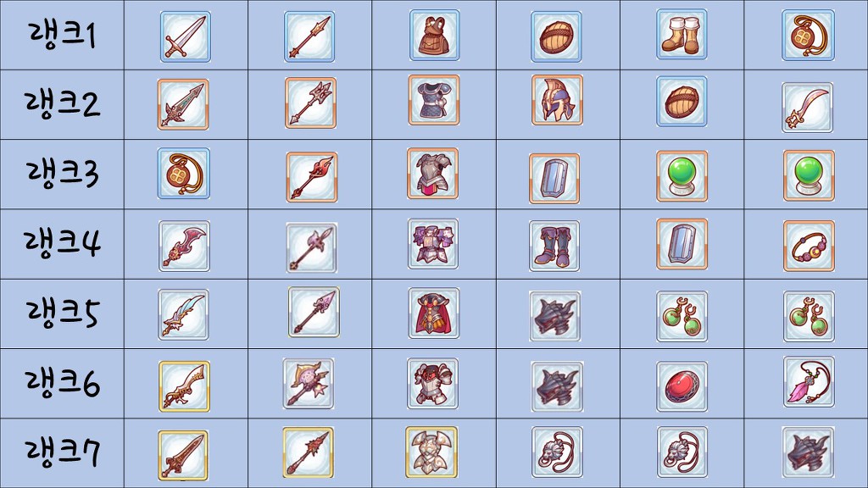Click the purple boots icon in 랭크4
Image resolution: width=868 pixels, height=488 pixels.
[x=554, y=246]
